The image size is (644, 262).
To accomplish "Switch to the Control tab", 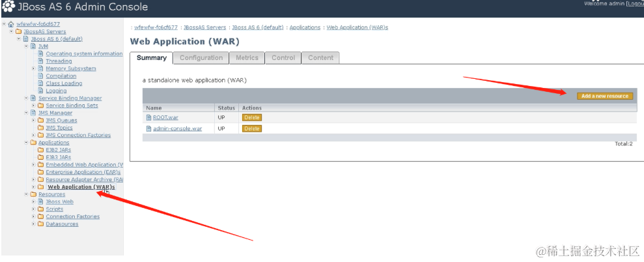I will [x=283, y=58].
